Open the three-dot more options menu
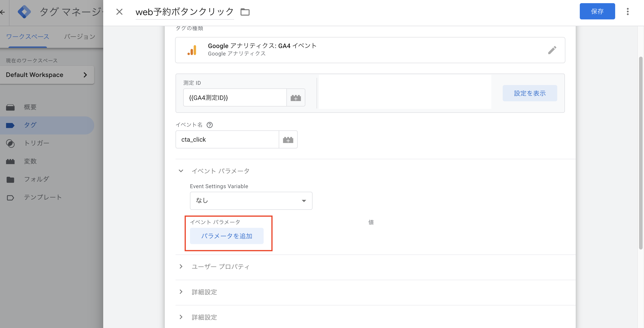The image size is (644, 328). [x=628, y=12]
